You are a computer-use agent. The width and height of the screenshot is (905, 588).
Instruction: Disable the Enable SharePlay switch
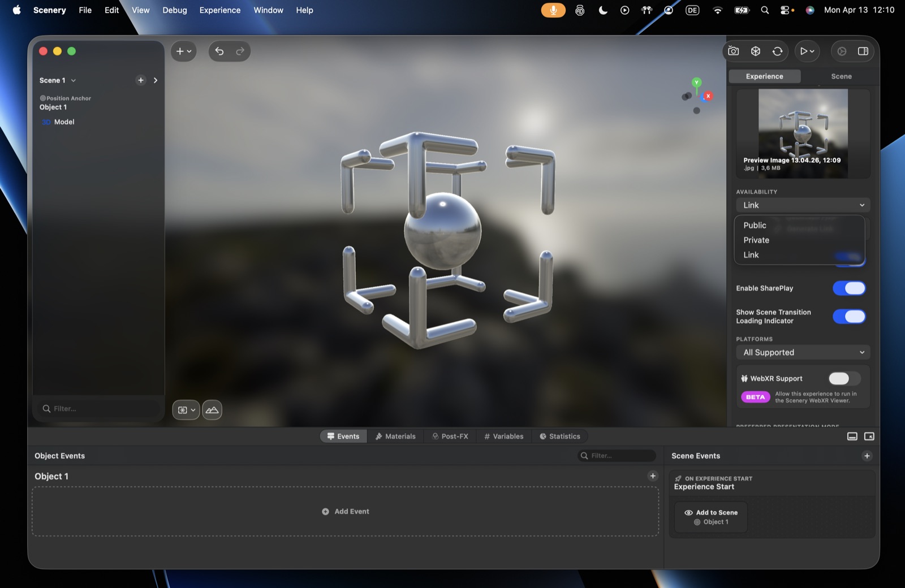(x=849, y=288)
